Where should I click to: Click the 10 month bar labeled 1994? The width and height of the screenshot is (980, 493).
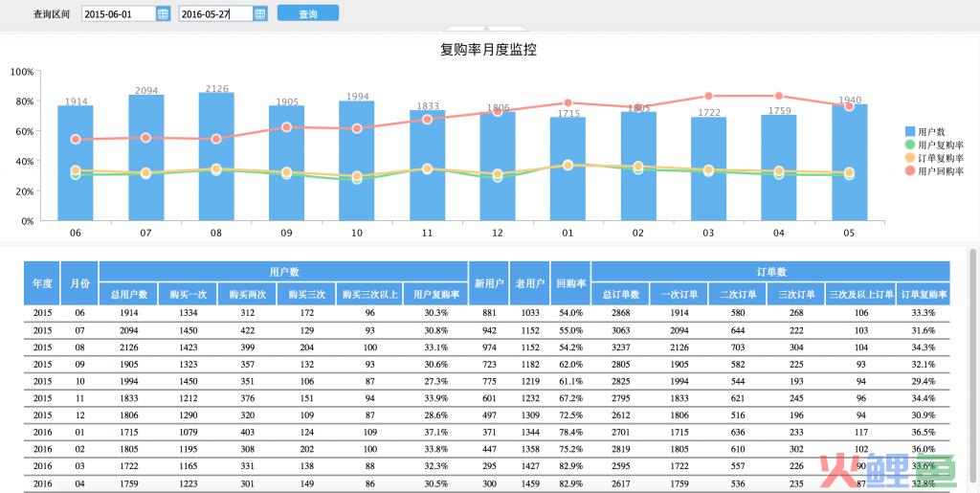coord(357,161)
